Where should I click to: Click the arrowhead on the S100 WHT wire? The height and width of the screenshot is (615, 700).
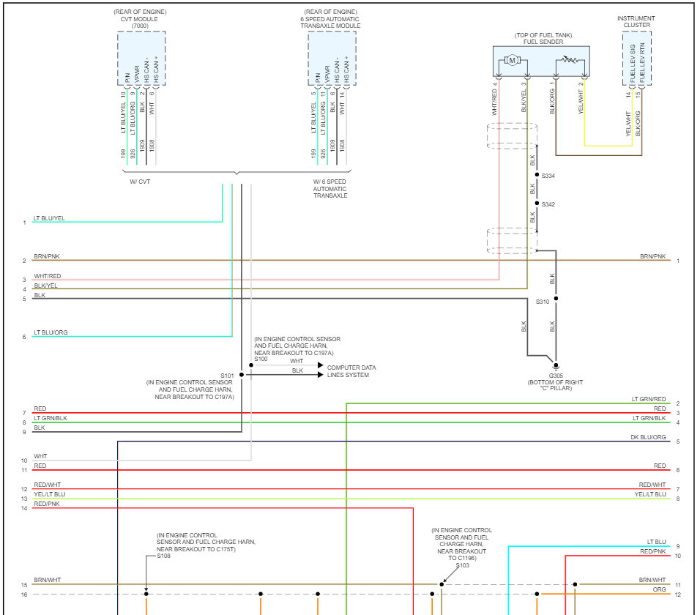pos(320,365)
